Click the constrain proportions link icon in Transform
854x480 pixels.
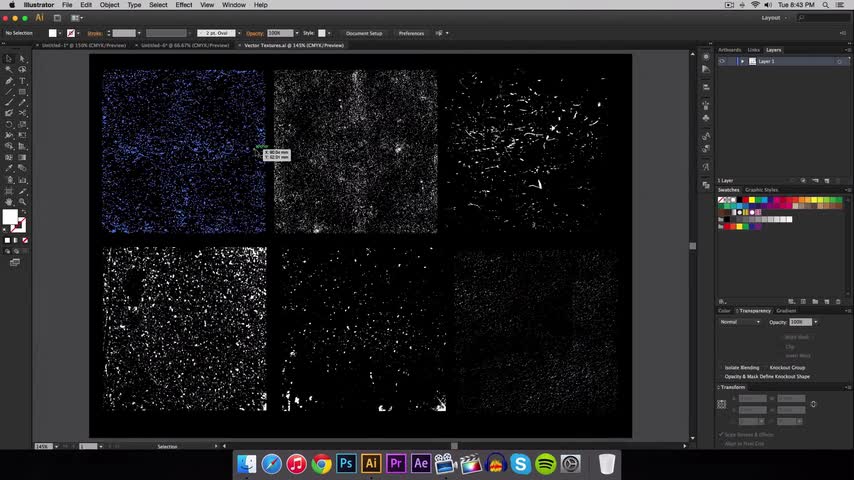point(813,404)
